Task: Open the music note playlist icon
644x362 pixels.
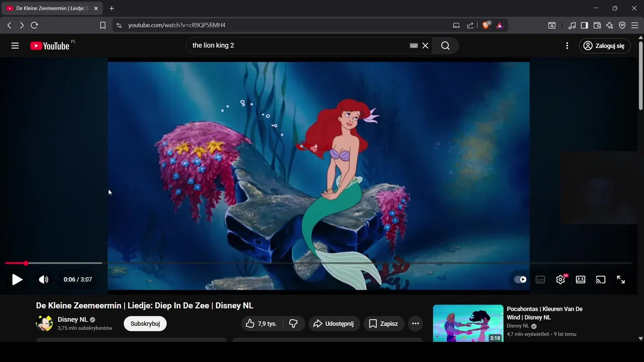Action: 572,25
